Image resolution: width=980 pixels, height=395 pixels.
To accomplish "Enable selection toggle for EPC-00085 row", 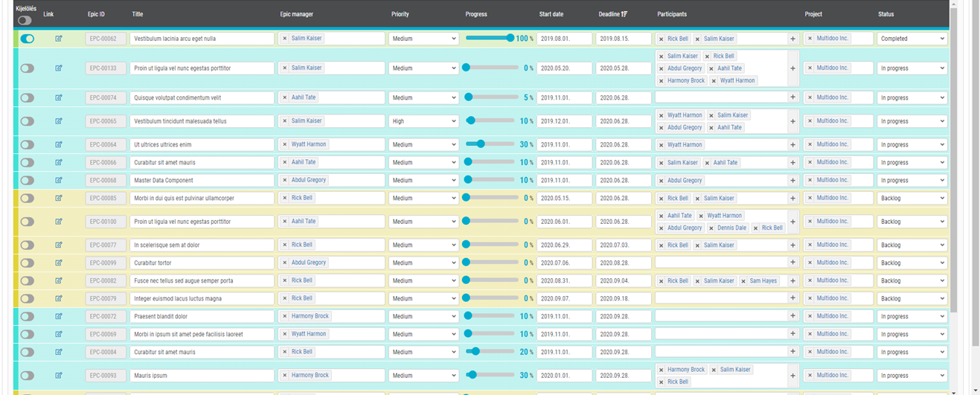I will coord(28,199).
